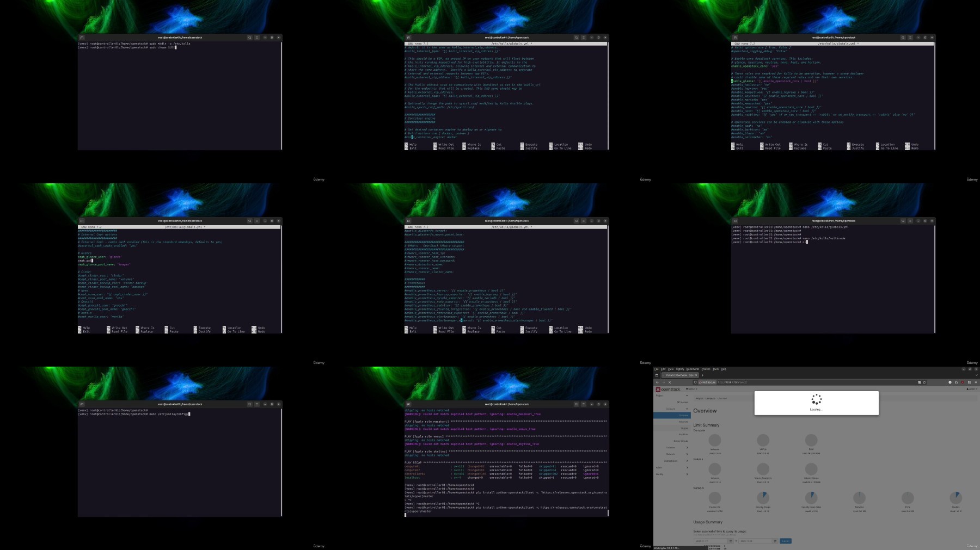Open API Access link in sidebar

pyautogui.click(x=682, y=402)
